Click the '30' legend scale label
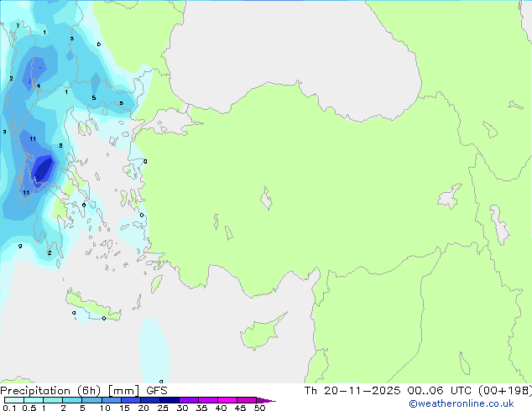The height and width of the screenshot is (411, 532). (182, 408)
